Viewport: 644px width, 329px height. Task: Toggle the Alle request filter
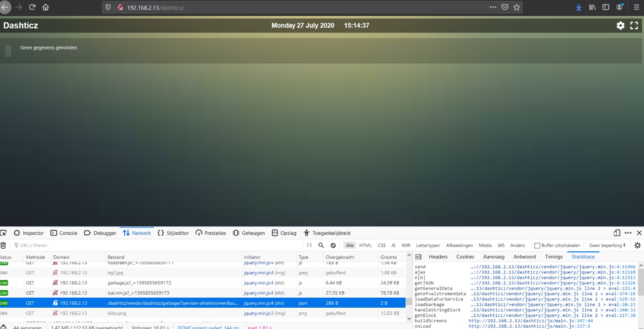coord(350,245)
